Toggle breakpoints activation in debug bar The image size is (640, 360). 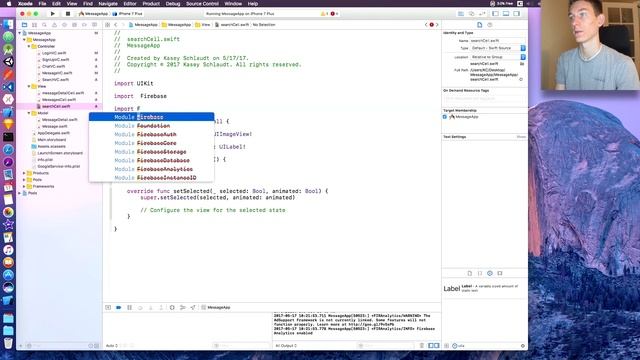pos(119,307)
